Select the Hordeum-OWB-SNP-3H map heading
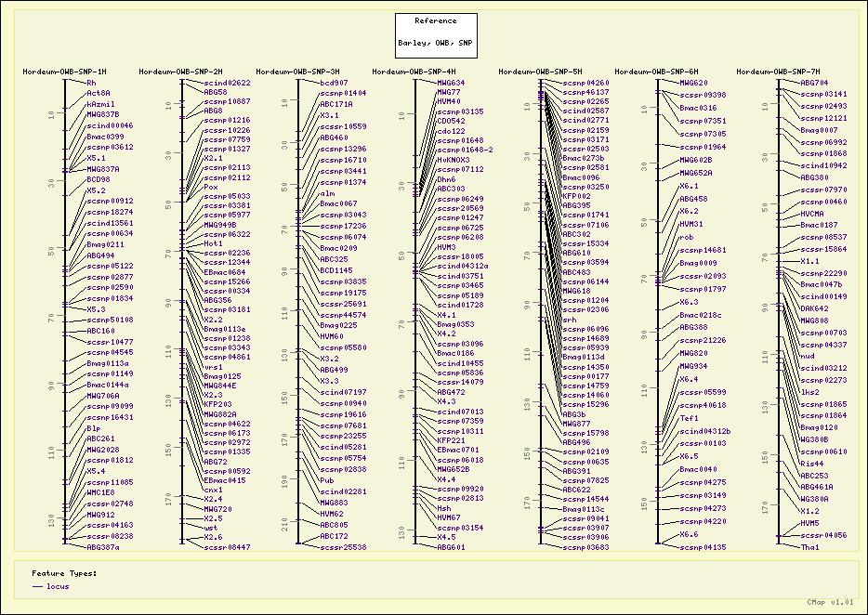The width and height of the screenshot is (868, 615). click(297, 72)
